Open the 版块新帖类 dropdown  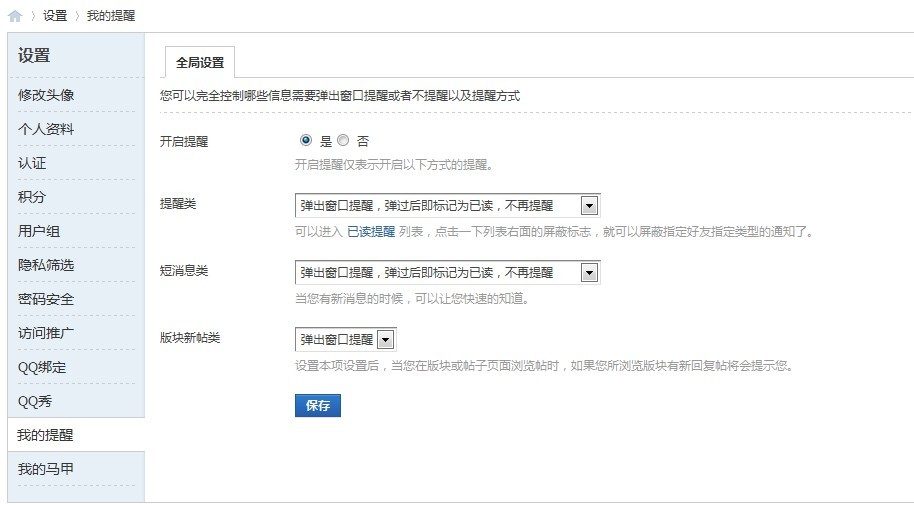[346, 339]
